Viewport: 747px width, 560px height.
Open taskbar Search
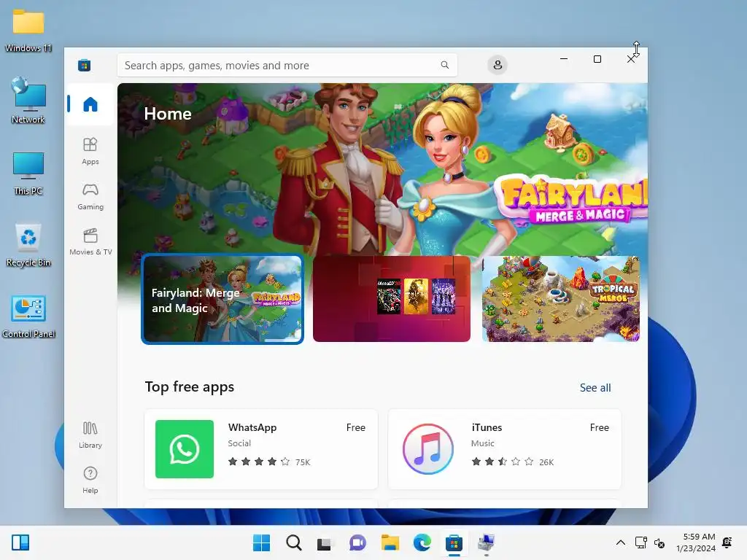pyautogui.click(x=293, y=542)
